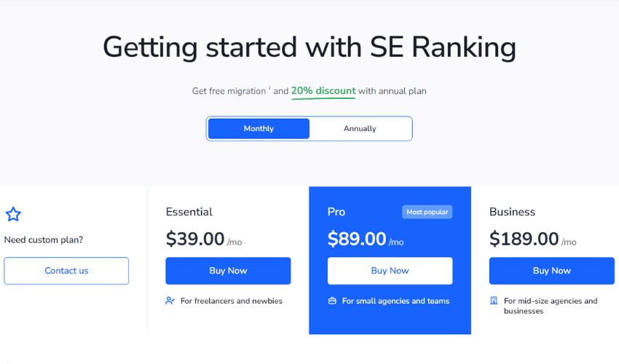Viewport: 619px width, 364px height.
Task: Buy the Essential plan now
Action: point(228,271)
